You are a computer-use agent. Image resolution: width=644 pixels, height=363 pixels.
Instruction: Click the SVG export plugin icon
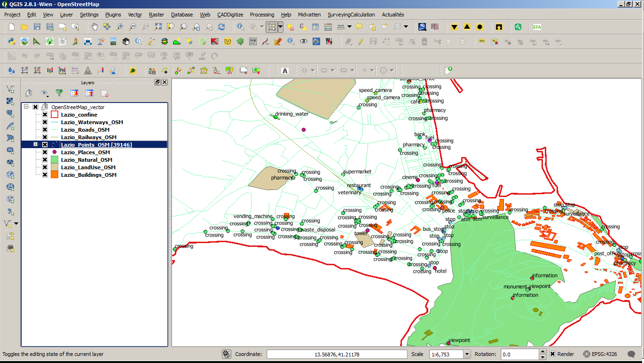253,41
